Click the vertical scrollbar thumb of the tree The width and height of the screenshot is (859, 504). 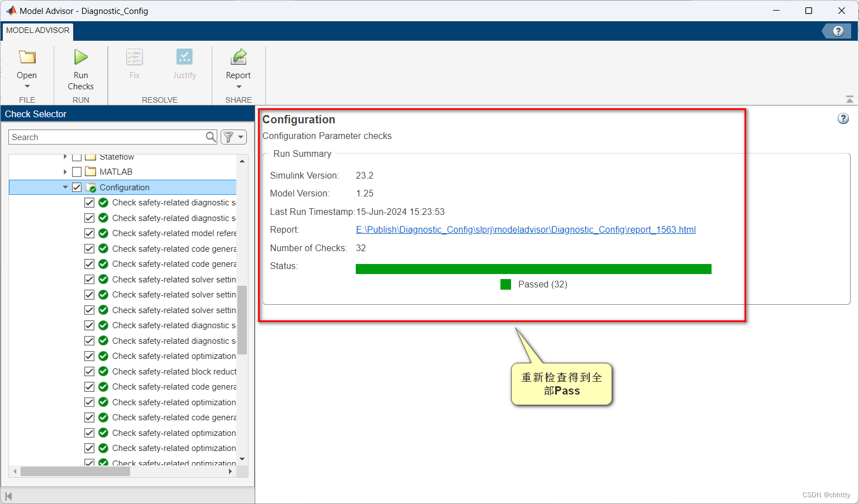pos(242,320)
